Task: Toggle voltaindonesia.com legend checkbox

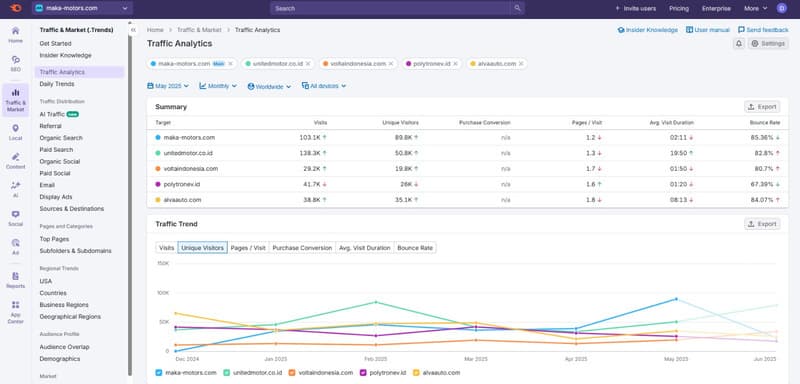Action: [292, 373]
